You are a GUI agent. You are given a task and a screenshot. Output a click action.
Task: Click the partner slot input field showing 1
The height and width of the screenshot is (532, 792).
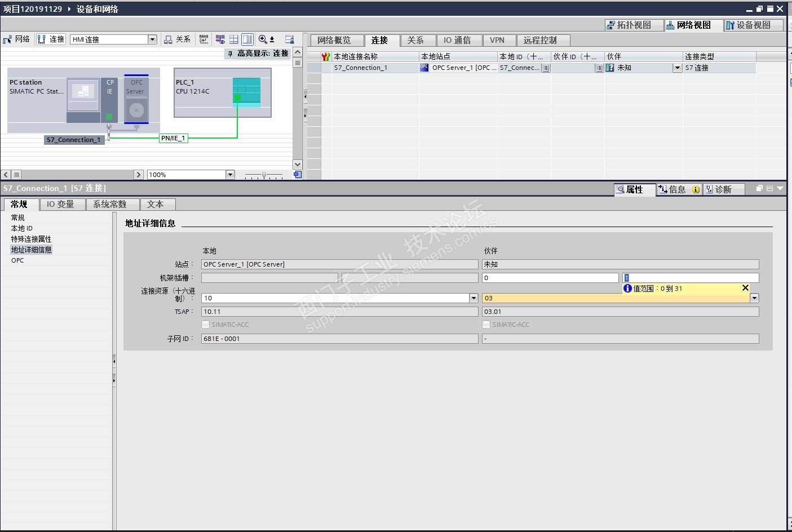point(691,278)
